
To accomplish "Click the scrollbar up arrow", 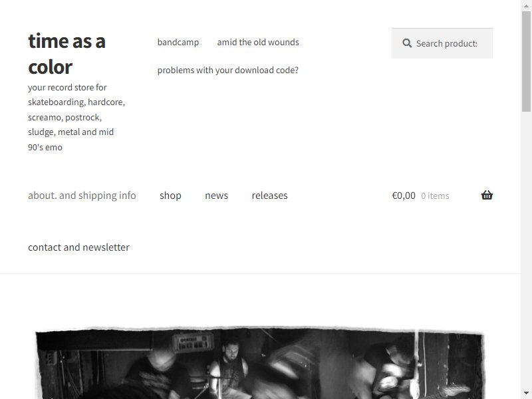I will click(x=526, y=6).
